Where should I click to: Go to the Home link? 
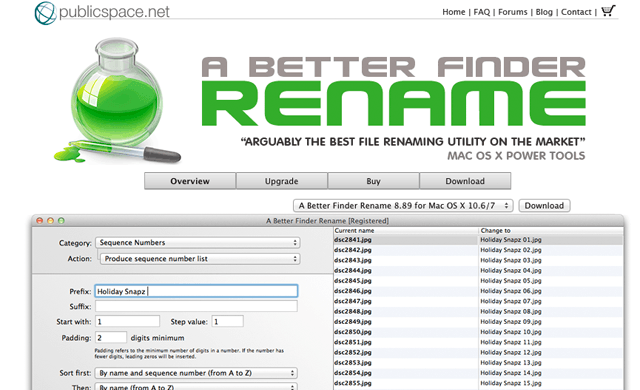pyautogui.click(x=453, y=12)
